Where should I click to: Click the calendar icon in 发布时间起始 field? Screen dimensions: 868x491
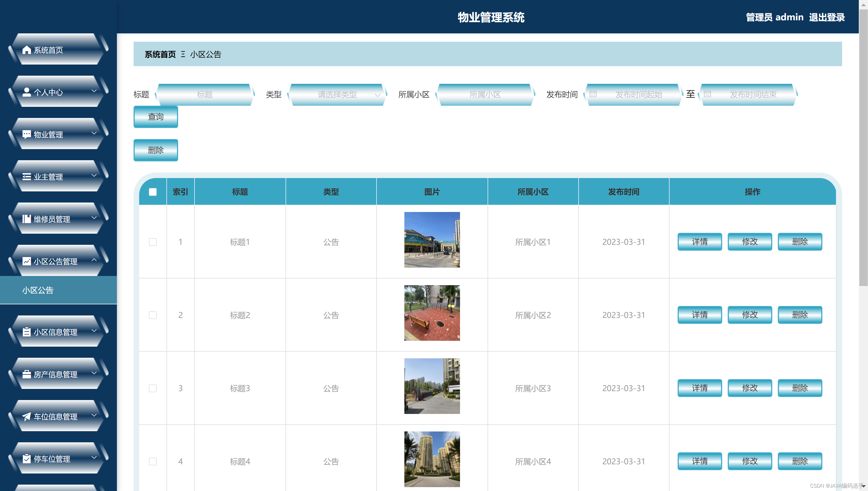coord(593,94)
